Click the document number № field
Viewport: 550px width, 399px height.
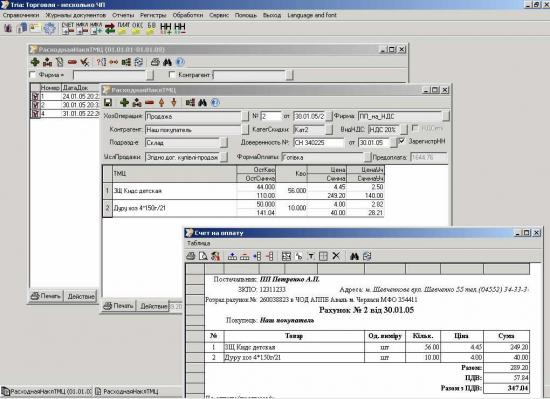tap(271, 116)
